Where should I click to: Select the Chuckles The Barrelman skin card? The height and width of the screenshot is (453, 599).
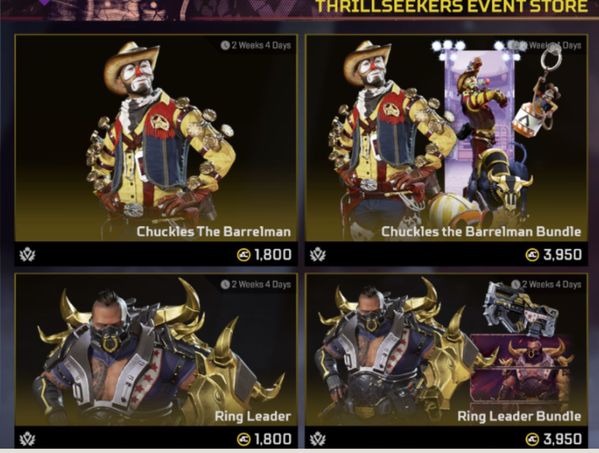click(x=156, y=150)
